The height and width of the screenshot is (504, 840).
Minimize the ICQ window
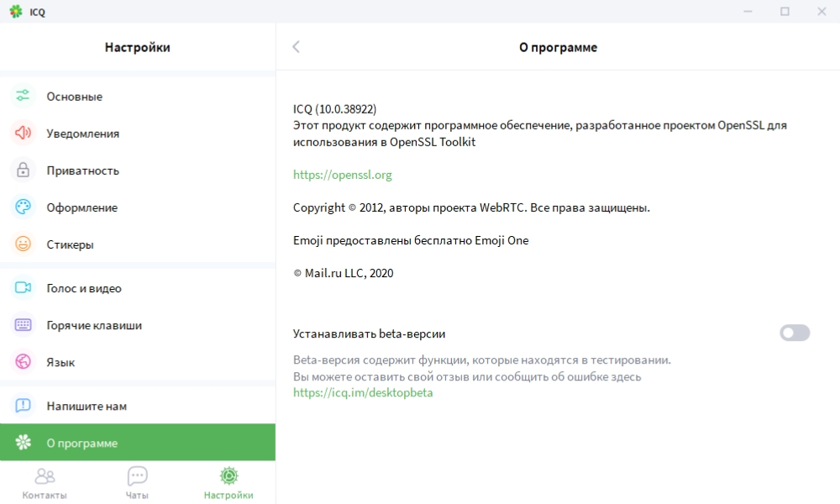[748, 11]
